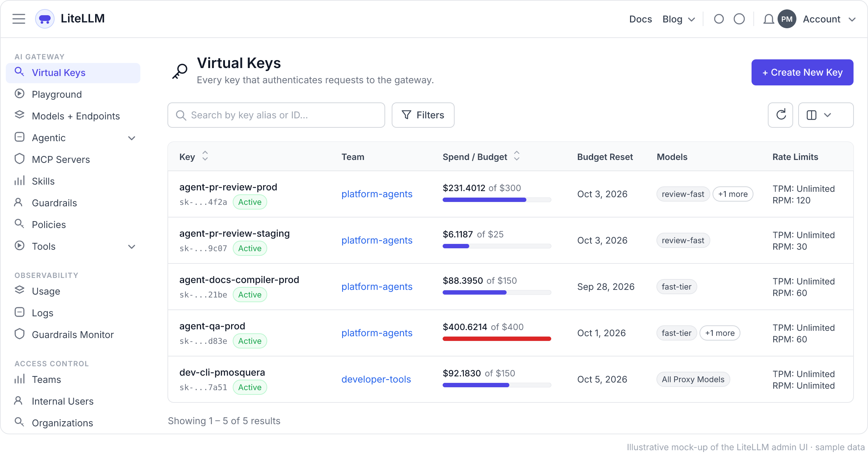Screen dimensions: 868x456
Task: Click the All Proxy Models tag
Action: [693, 379]
